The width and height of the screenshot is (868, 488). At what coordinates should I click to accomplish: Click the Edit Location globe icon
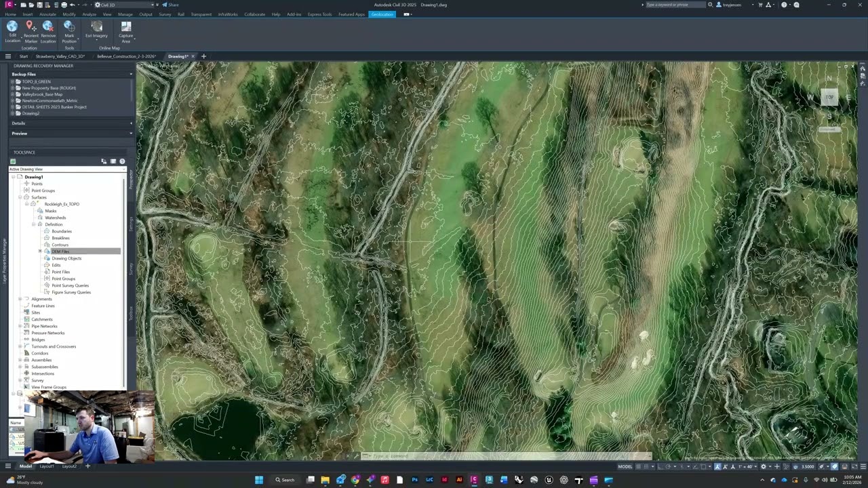12,26
